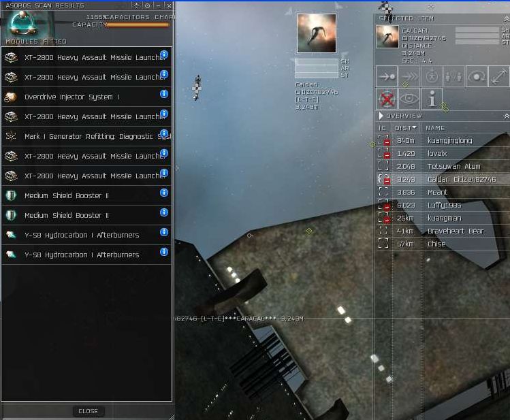Click the Approach icon in Selected Item
The width and height of the screenshot is (510, 420).
tap(387, 77)
